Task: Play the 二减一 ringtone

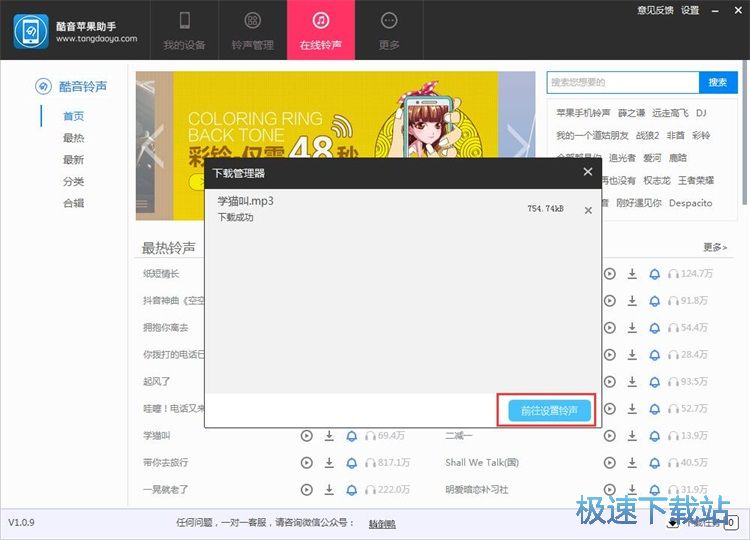Action: [x=609, y=436]
